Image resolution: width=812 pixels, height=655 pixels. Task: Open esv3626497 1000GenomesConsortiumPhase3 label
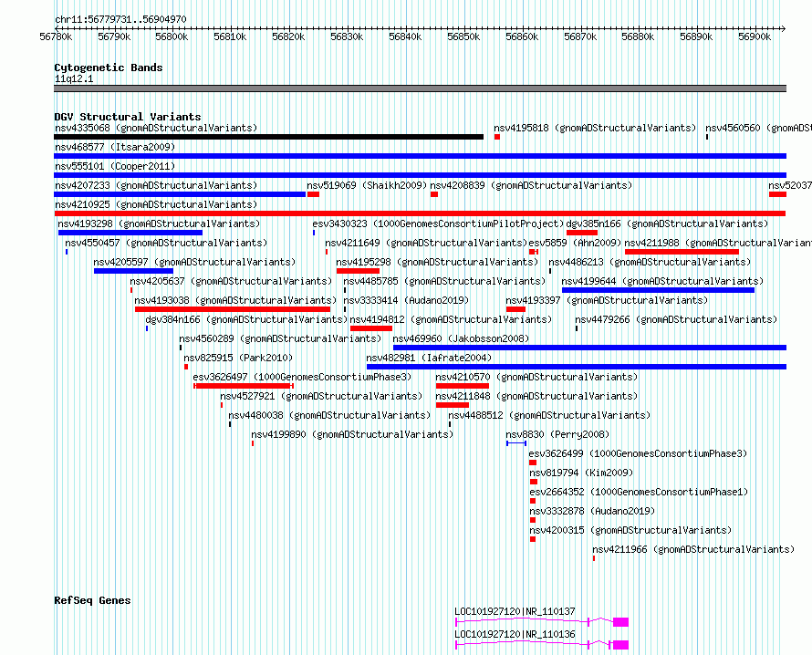pos(302,377)
